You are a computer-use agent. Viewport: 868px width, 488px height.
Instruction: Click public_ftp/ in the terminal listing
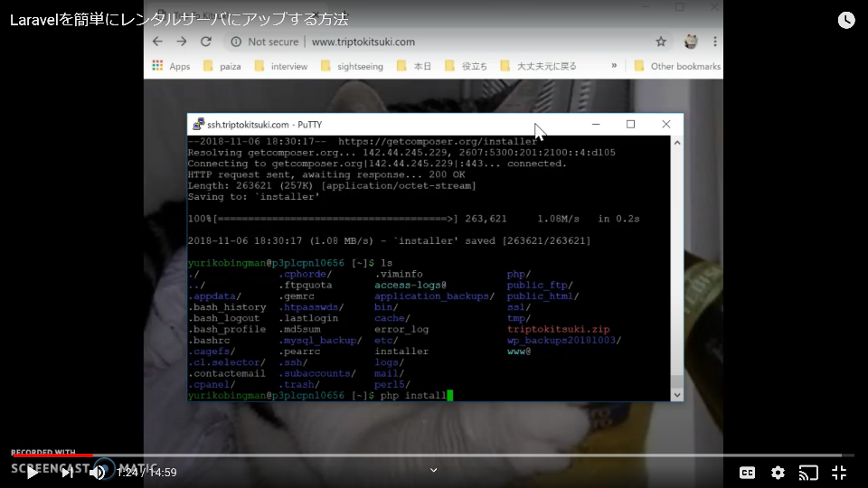[x=540, y=285]
